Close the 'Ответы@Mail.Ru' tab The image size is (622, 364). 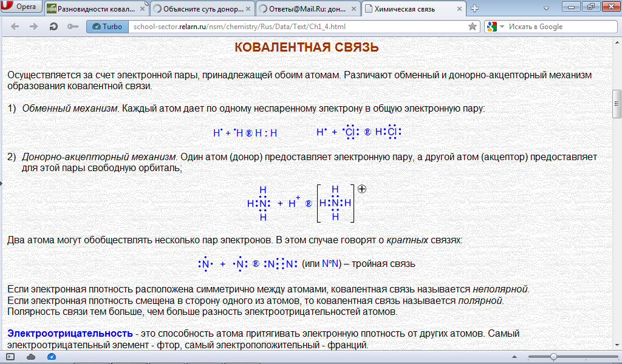(x=354, y=8)
